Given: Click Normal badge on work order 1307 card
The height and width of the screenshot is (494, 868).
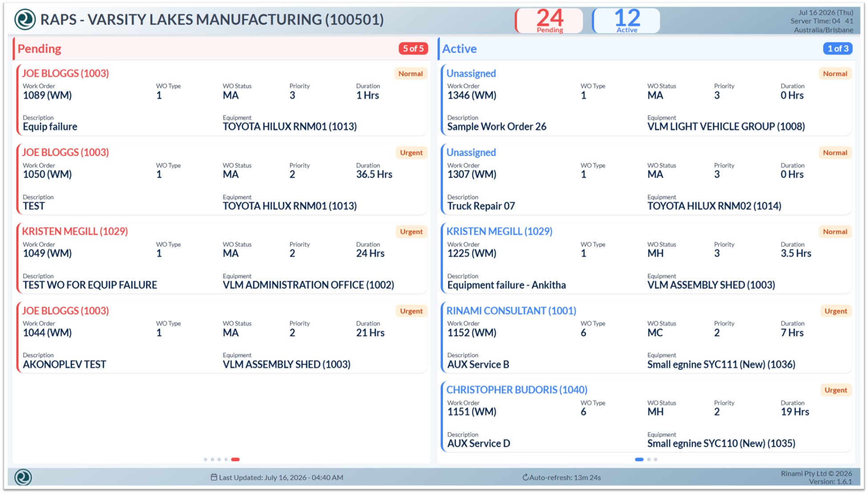Looking at the screenshot, I should point(835,153).
